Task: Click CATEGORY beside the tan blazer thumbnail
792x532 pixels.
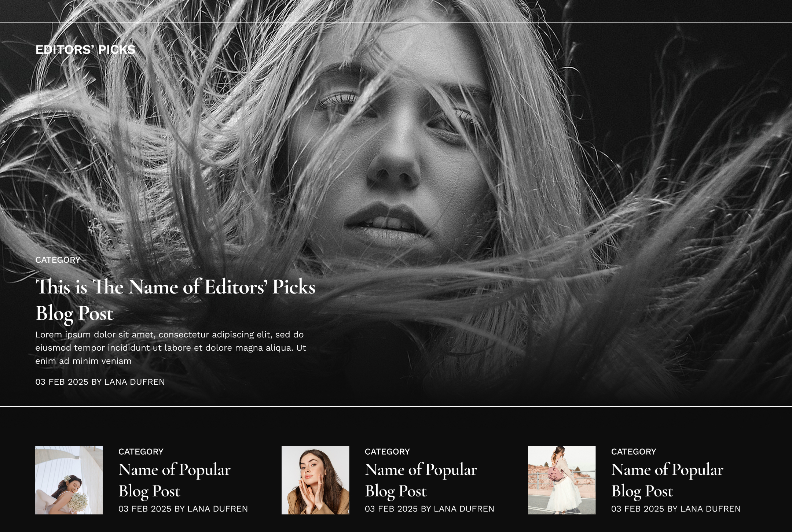Action: pyautogui.click(x=387, y=451)
